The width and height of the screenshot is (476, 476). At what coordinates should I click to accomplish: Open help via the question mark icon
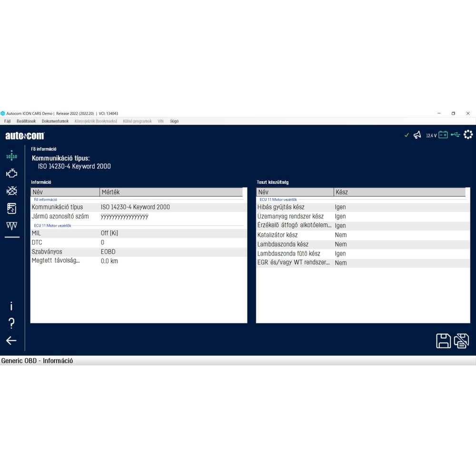pyautogui.click(x=11, y=324)
